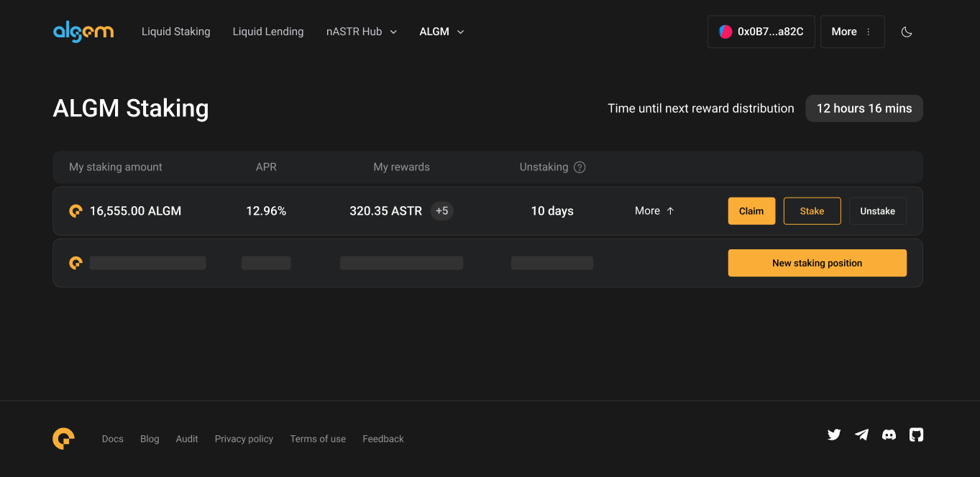This screenshot has width=980, height=477.
Task: Click the ALGM Staking page heading
Action: (x=131, y=108)
